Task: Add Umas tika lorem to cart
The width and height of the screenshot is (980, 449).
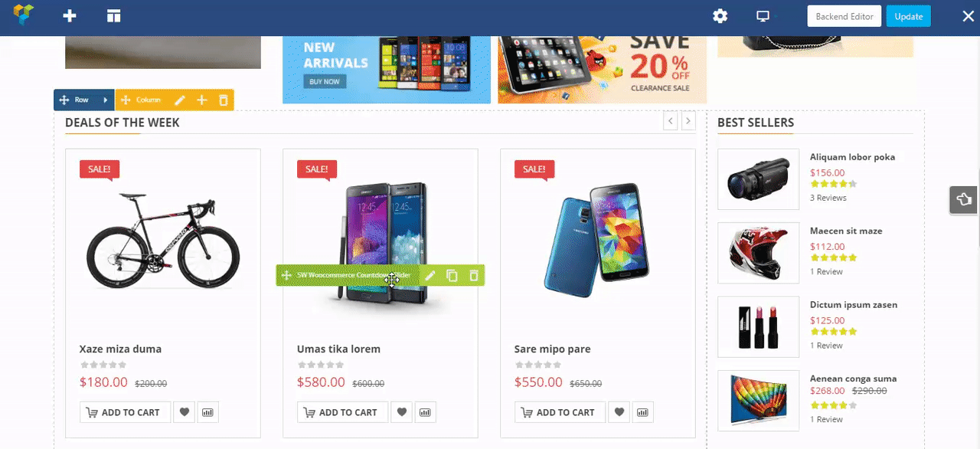Action: [342, 412]
